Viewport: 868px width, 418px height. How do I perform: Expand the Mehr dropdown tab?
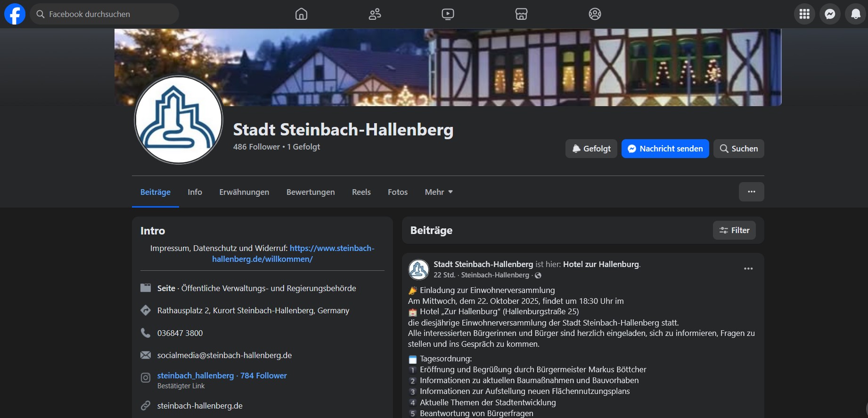tap(438, 192)
